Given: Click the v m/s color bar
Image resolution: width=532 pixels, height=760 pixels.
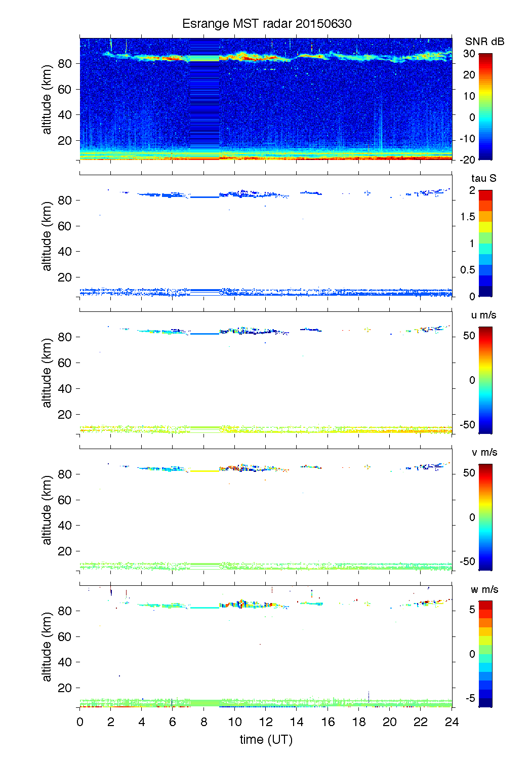Looking at the screenshot, I should pos(485,517).
